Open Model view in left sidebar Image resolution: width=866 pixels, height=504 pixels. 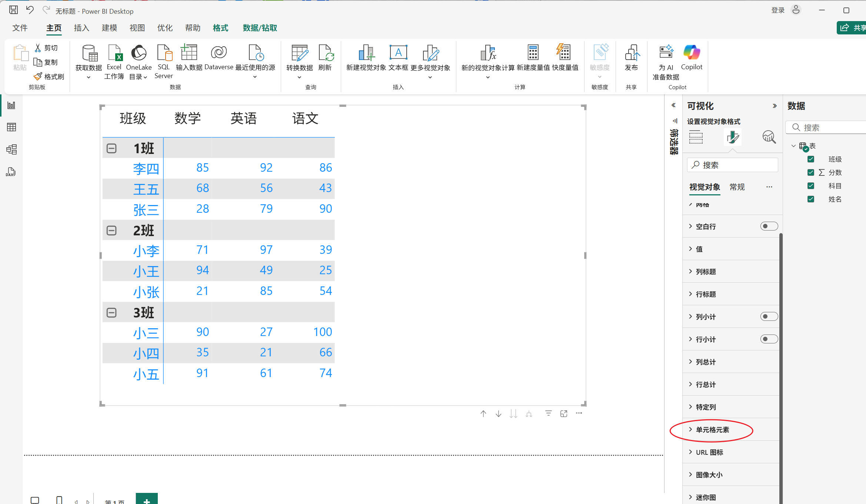tap(11, 149)
